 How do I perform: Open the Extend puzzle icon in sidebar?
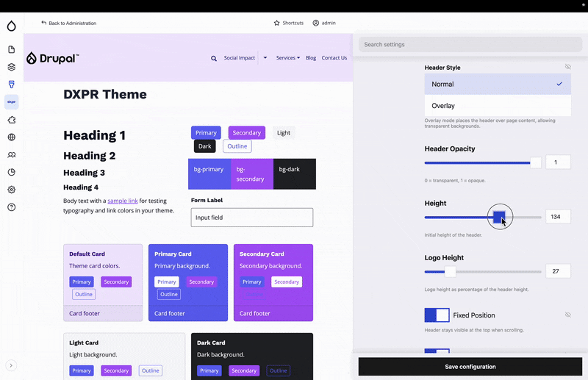(12, 120)
